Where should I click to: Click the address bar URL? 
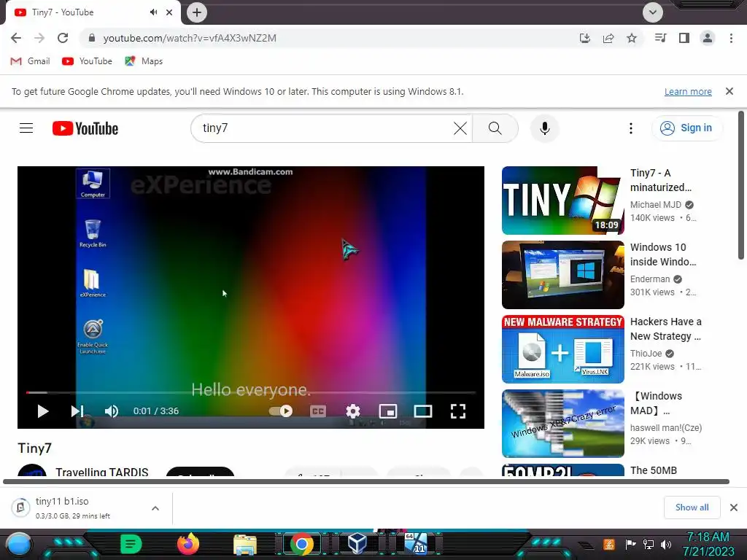[190, 38]
